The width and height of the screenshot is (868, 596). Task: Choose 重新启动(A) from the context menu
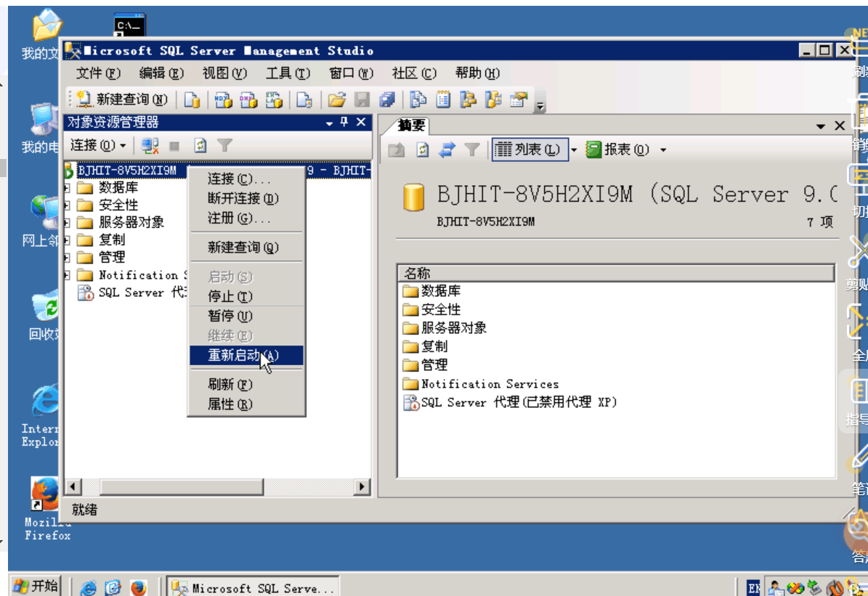(x=246, y=355)
